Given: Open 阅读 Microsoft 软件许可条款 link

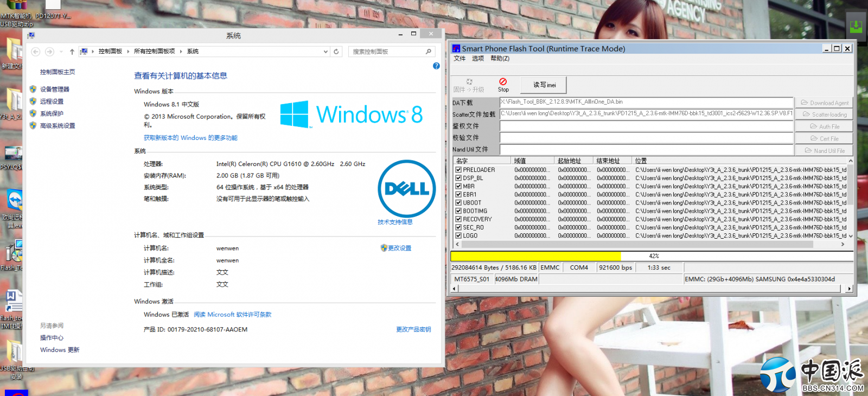Looking at the screenshot, I should tap(232, 315).
